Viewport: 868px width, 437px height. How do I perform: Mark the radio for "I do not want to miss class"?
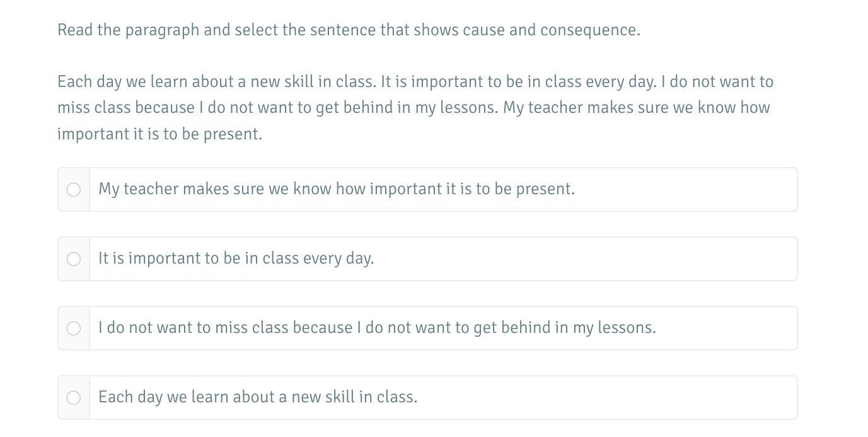coord(74,329)
